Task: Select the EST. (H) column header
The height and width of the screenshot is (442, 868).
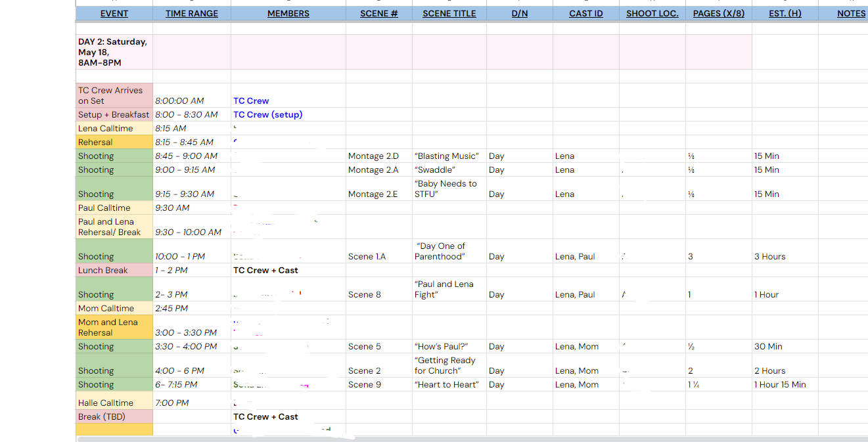Action: pos(785,13)
